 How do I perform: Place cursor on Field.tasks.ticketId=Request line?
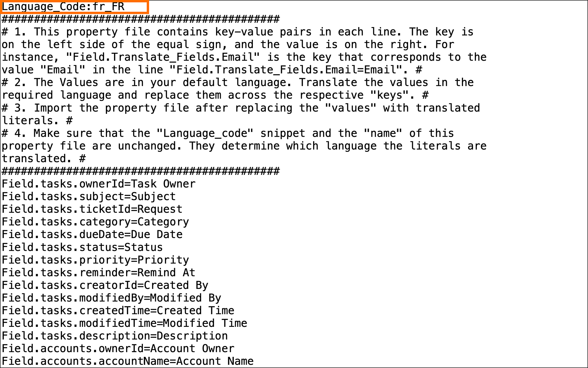92,209
